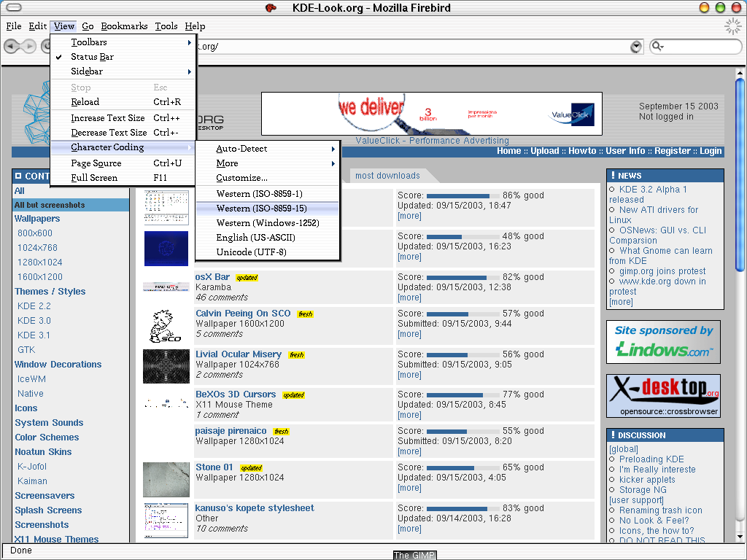Open the 1600x1200 wallpapers link
The height and width of the screenshot is (560, 747).
(40, 276)
